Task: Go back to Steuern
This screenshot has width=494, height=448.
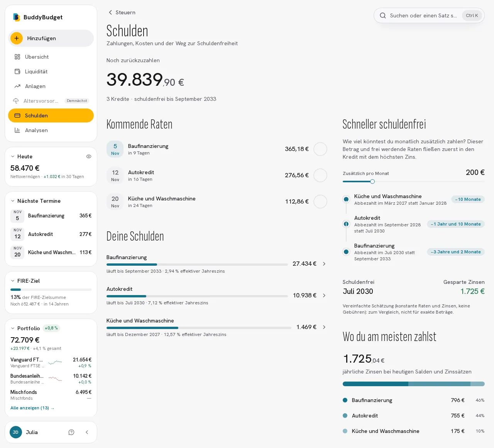Action: (122, 12)
